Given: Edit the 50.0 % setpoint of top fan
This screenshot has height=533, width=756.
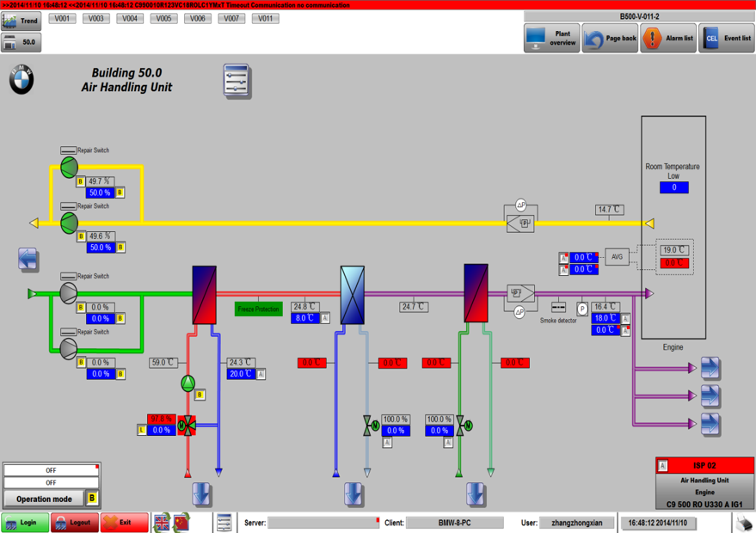Looking at the screenshot, I should 100,193.
